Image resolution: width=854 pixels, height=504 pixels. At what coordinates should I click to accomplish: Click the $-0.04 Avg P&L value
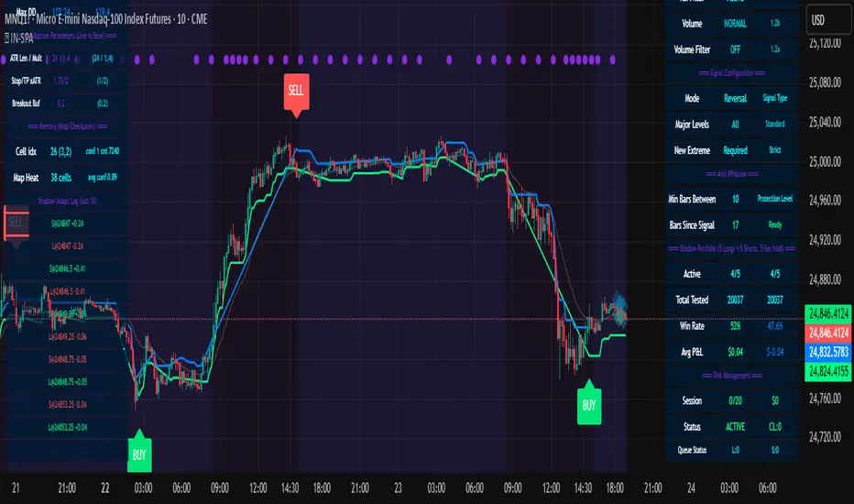pos(775,353)
